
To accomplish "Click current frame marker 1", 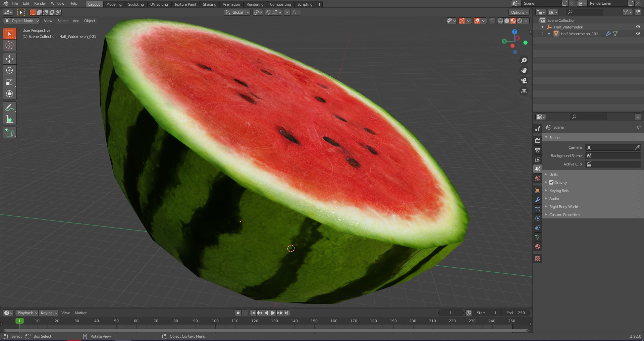I will pyautogui.click(x=19, y=321).
